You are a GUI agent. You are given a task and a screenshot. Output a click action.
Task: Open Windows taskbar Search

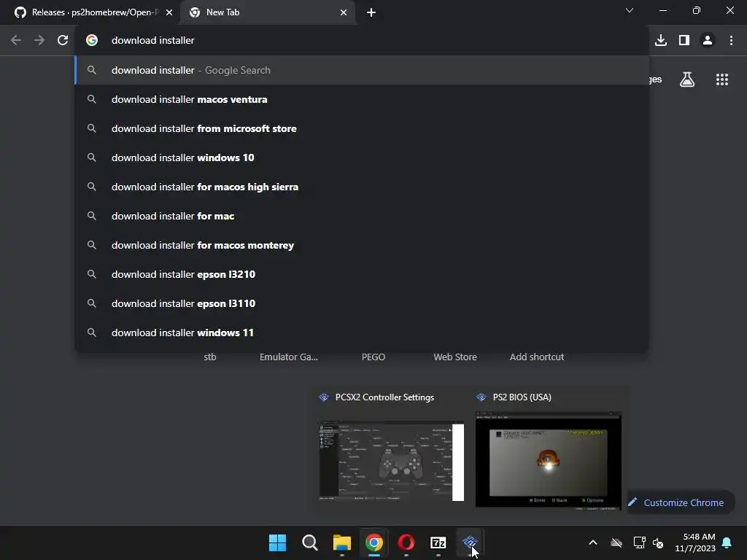pyautogui.click(x=309, y=542)
